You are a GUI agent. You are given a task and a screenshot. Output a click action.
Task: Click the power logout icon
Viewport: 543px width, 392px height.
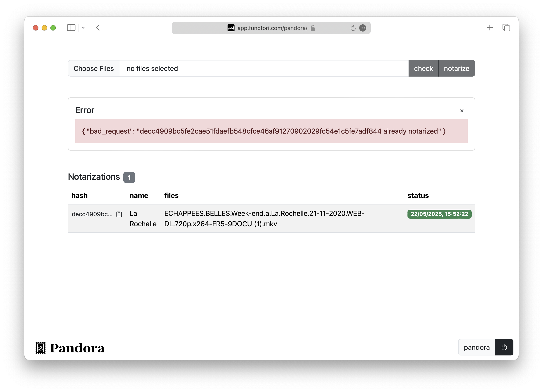(504, 347)
